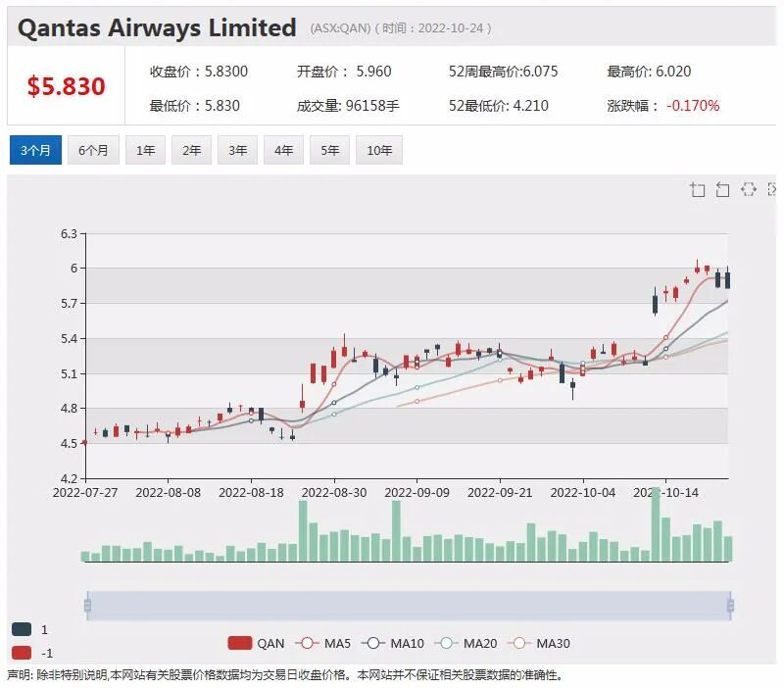784x688 pixels.
Task: Toggle the MA20 line in legend
Action: click(x=465, y=643)
